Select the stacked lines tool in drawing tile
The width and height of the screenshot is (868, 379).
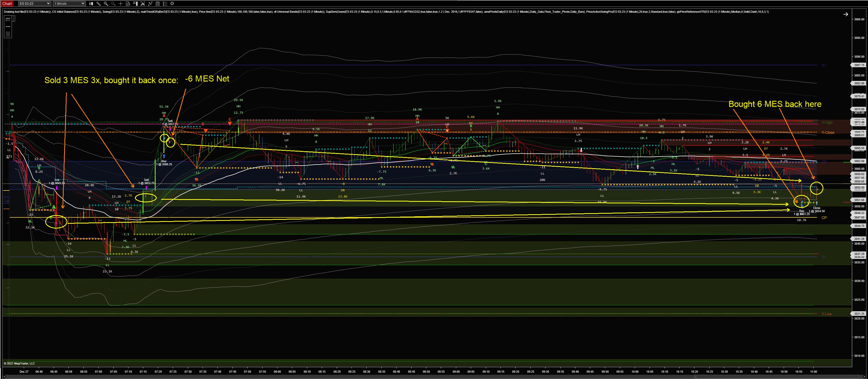point(8,34)
